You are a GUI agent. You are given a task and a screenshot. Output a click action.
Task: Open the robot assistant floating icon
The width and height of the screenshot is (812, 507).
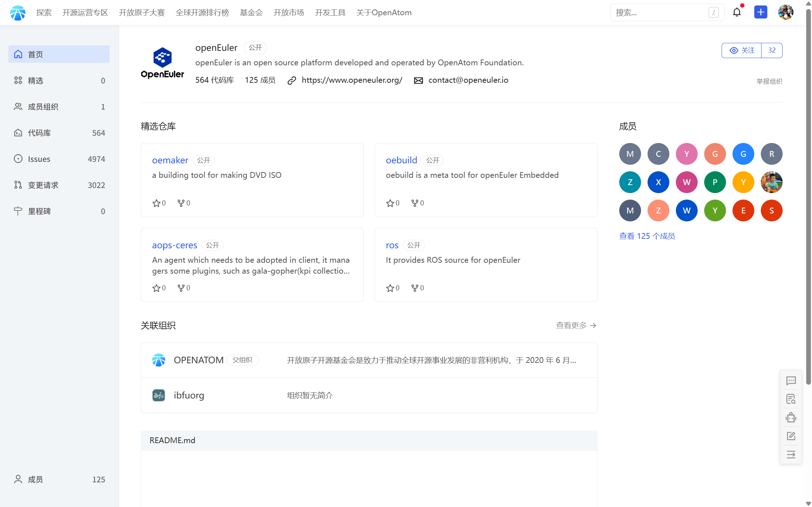791,418
